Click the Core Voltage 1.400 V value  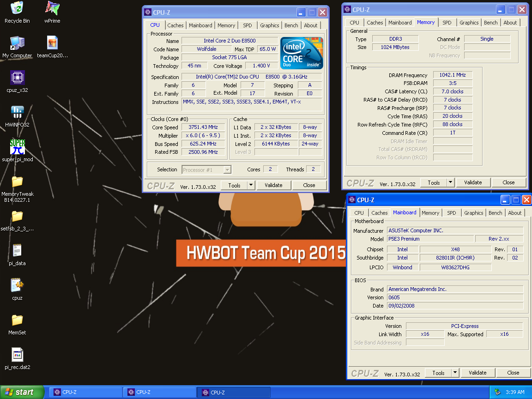261,66
